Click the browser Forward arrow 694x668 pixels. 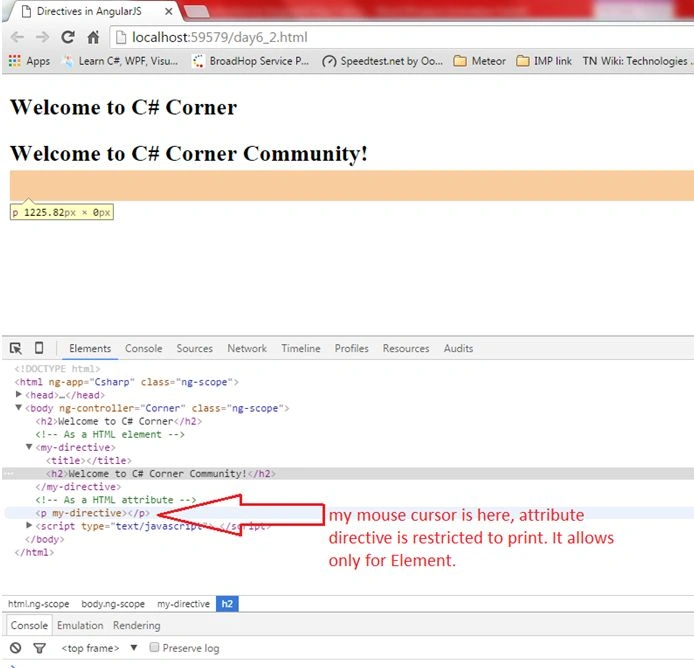(42, 37)
